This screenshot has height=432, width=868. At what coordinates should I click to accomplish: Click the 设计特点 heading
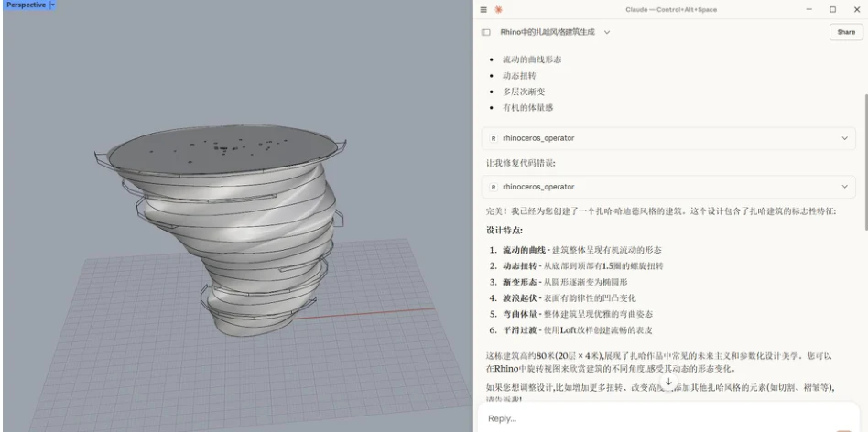click(505, 230)
